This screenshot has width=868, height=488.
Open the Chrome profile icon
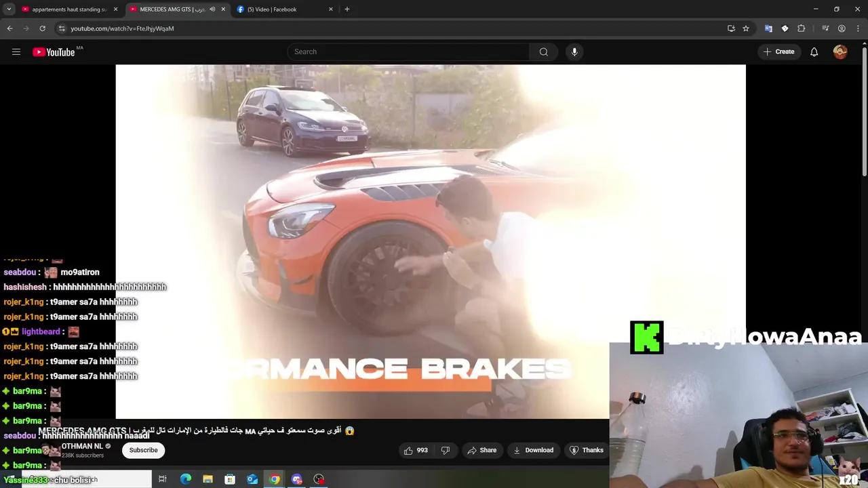(x=842, y=28)
